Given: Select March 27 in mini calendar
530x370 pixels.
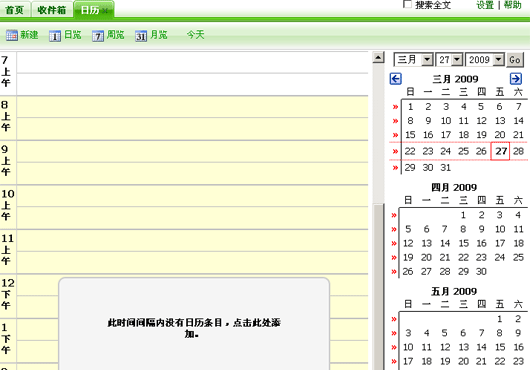Looking at the screenshot, I should point(500,151).
